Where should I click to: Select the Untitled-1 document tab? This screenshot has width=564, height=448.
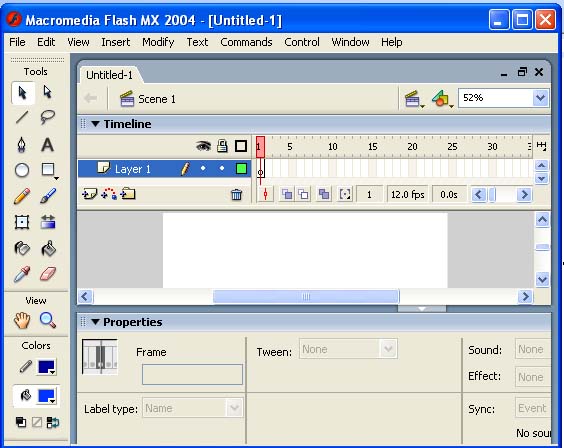coord(109,75)
